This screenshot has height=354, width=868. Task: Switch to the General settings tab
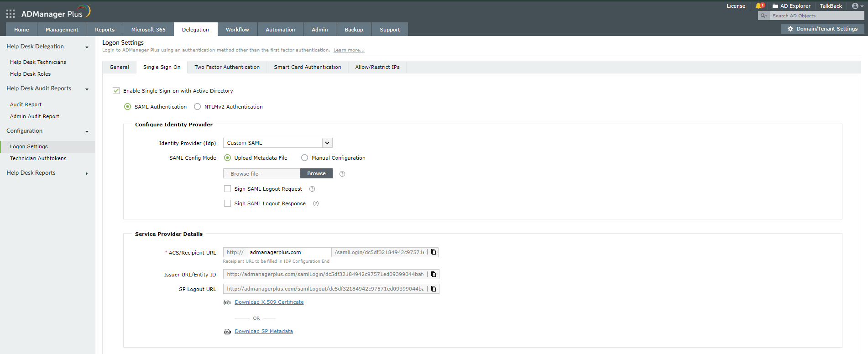(x=119, y=67)
